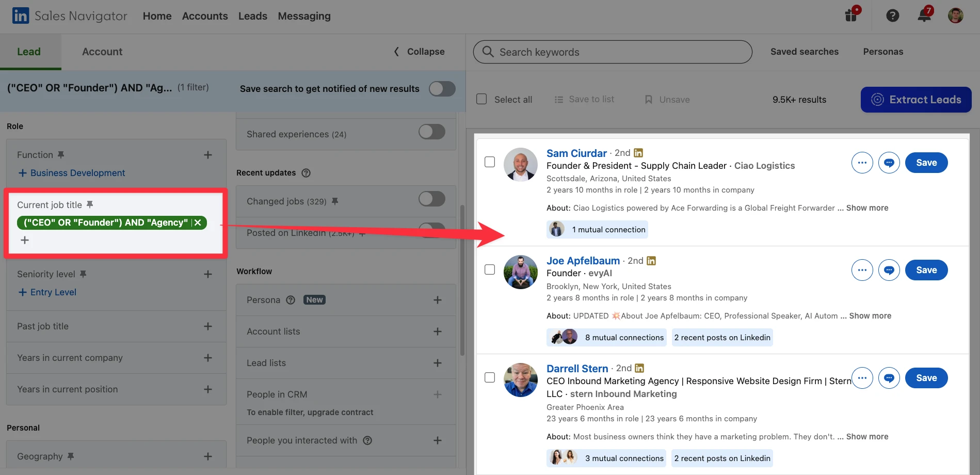Toggle the Shared experiences switch

pyautogui.click(x=432, y=132)
